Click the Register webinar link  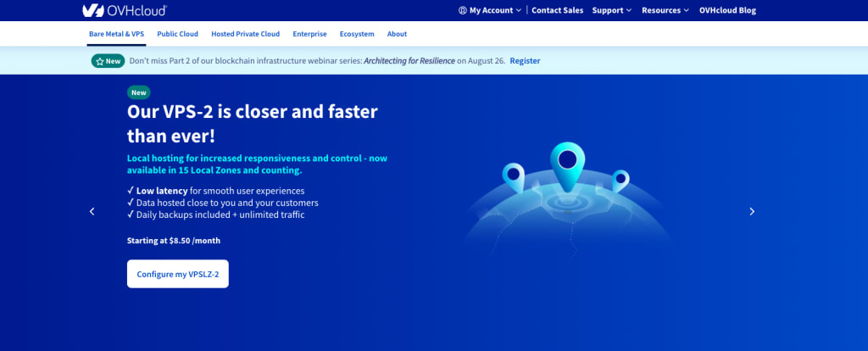[525, 61]
